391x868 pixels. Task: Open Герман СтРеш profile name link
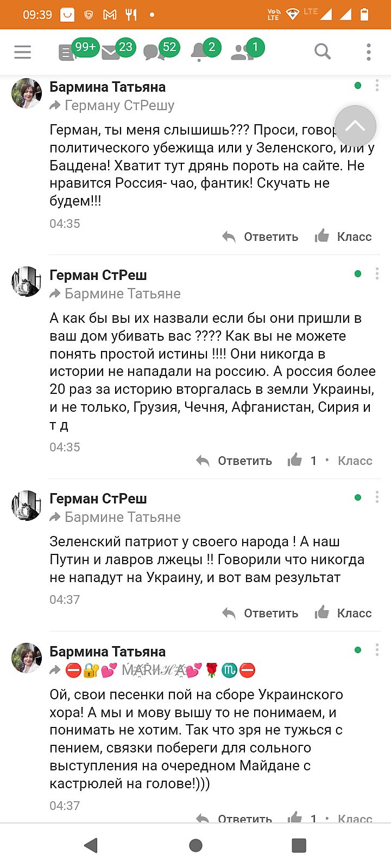point(98,275)
